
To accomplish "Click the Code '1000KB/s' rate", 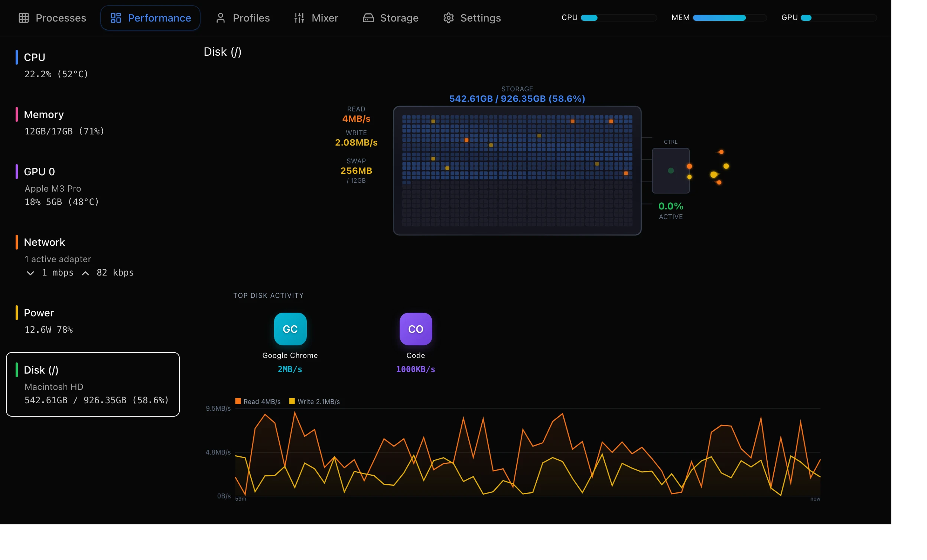I will 416,369.
